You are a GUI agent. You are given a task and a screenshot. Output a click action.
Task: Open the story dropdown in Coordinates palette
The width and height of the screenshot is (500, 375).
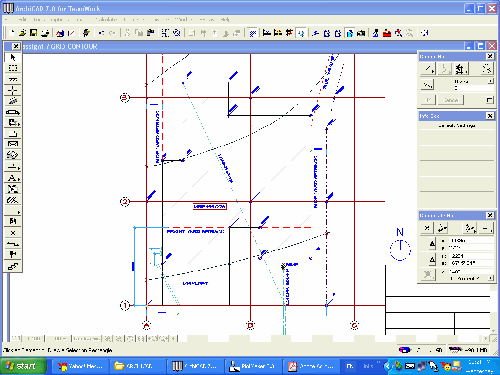tap(490, 278)
